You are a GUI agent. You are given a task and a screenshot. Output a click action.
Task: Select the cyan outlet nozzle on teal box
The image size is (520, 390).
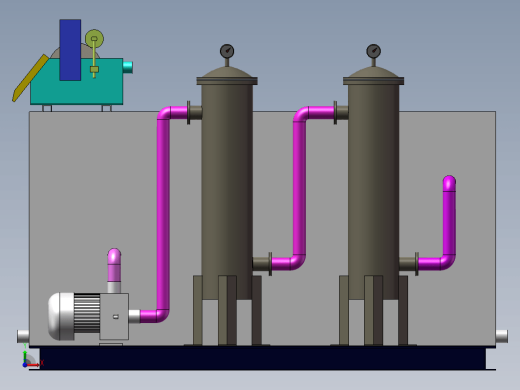[128, 67]
